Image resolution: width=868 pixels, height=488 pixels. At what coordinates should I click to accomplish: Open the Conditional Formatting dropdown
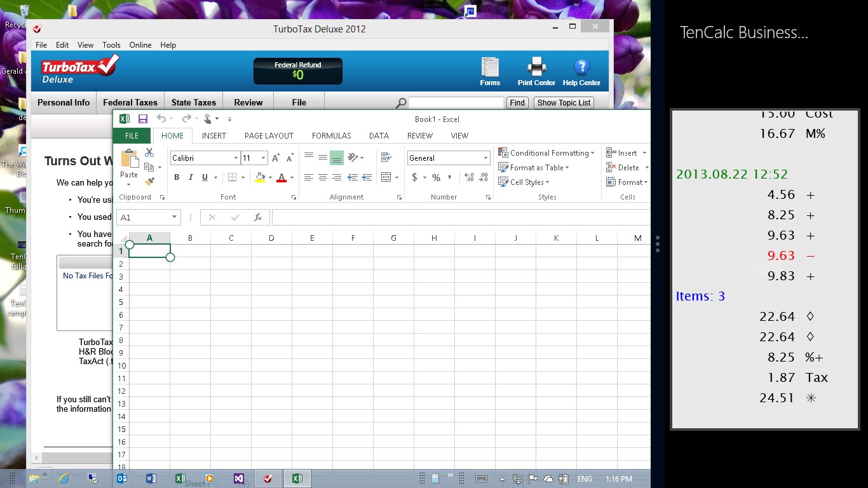pos(546,153)
